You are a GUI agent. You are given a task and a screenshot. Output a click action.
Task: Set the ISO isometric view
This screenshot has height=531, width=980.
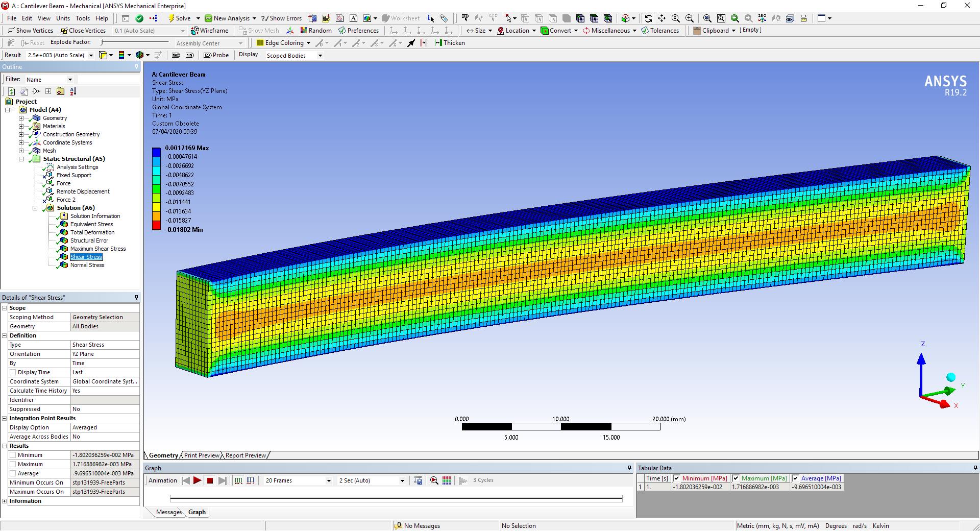click(762, 18)
